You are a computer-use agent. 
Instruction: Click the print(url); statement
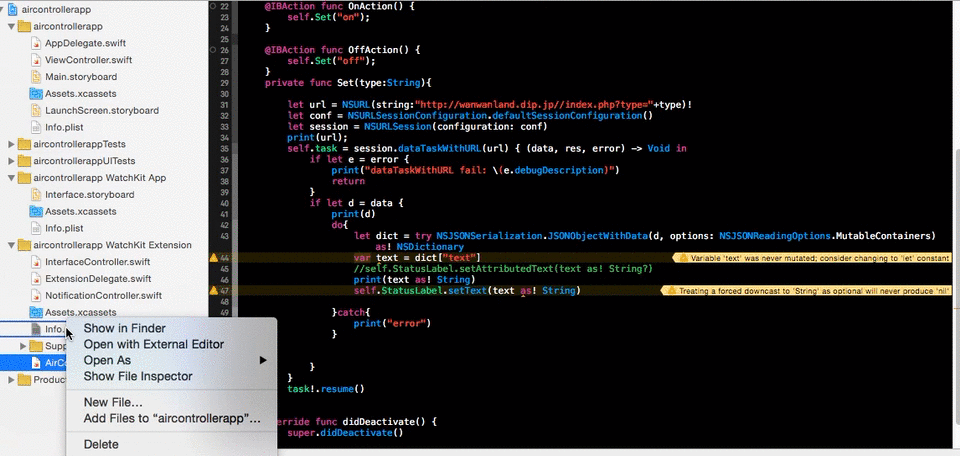click(x=317, y=138)
